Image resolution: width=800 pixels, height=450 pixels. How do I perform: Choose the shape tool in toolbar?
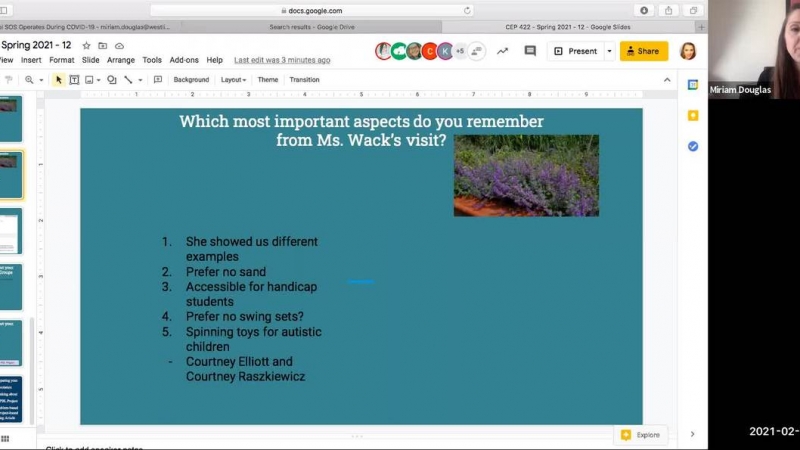tap(112, 80)
